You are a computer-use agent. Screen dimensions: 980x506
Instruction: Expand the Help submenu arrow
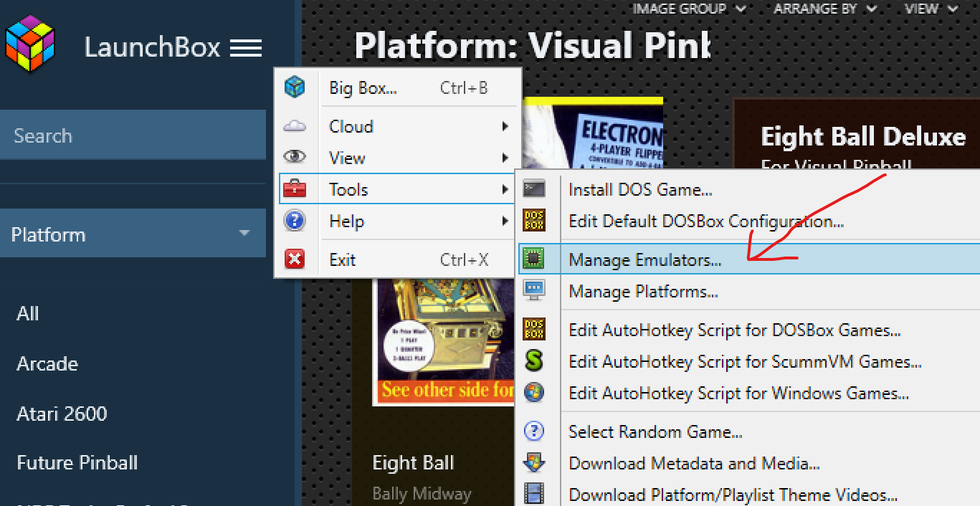point(505,221)
